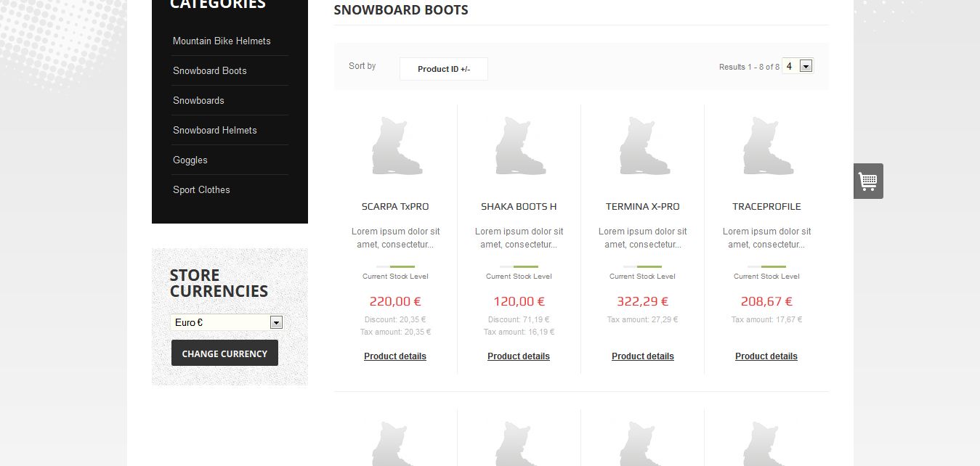Viewport: 980px width, 466px height.
Task: Go to Mountain Bike Helmets category
Action: coord(222,41)
